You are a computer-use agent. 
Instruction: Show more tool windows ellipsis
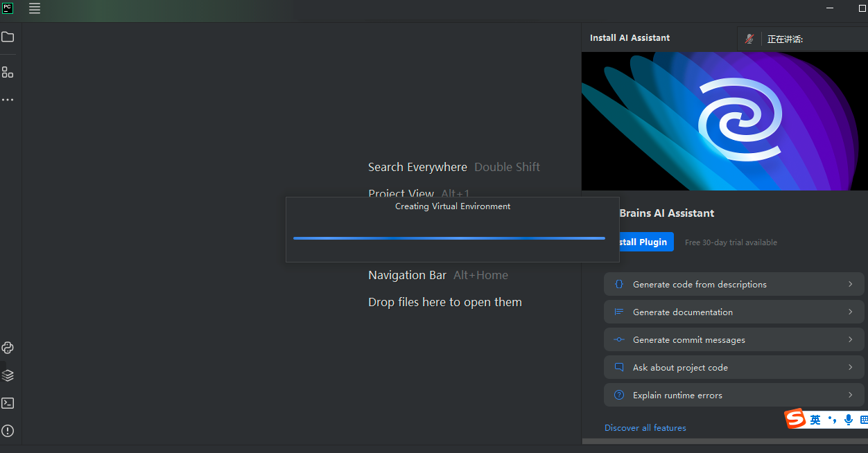[8, 100]
